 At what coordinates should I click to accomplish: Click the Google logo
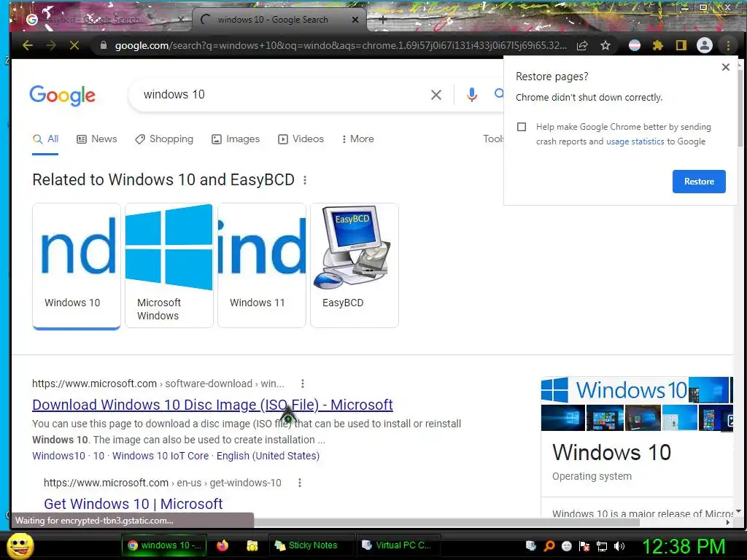(63, 96)
